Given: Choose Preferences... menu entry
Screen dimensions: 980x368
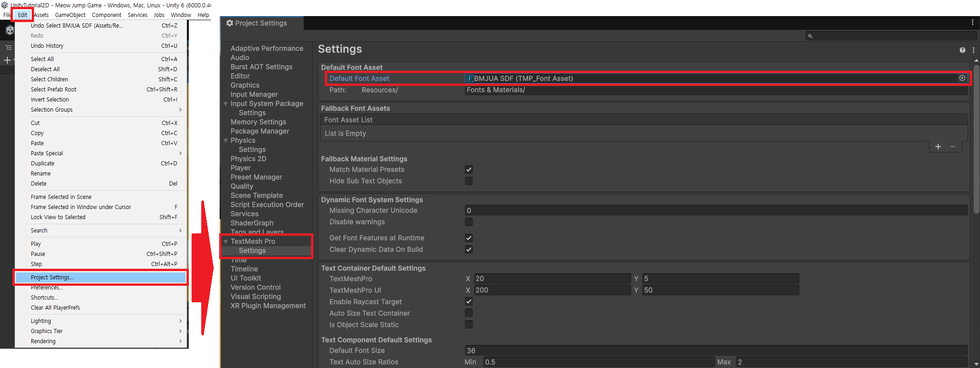Looking at the screenshot, I should [x=101, y=288].
